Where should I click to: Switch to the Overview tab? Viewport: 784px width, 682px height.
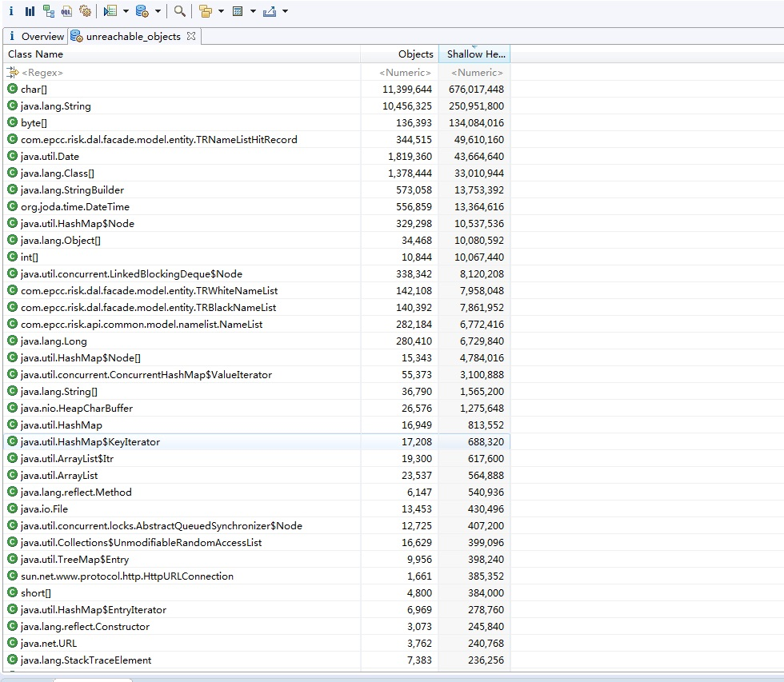[36, 37]
